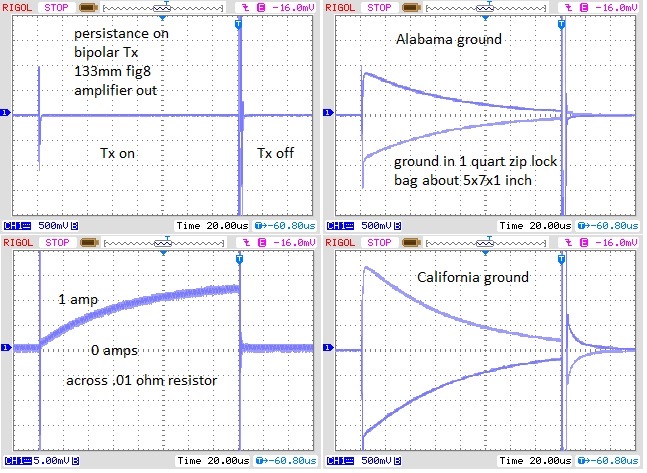Click channel 1 ground marker in Alabama ground panel
647x473 pixels.
point(328,113)
